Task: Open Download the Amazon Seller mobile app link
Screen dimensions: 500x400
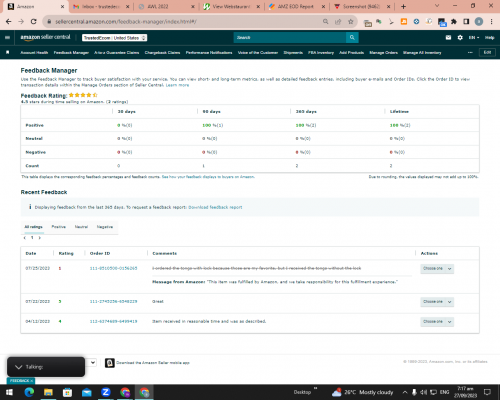Action: (x=153, y=363)
